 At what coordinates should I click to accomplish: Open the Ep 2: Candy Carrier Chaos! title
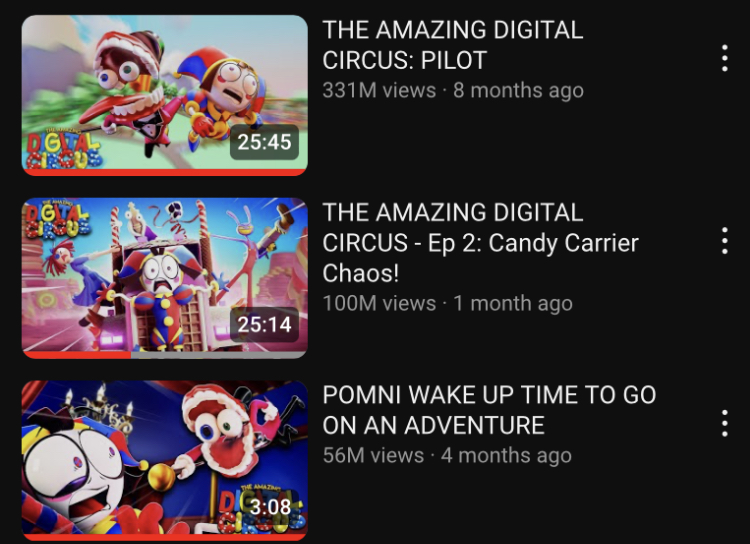(x=480, y=243)
